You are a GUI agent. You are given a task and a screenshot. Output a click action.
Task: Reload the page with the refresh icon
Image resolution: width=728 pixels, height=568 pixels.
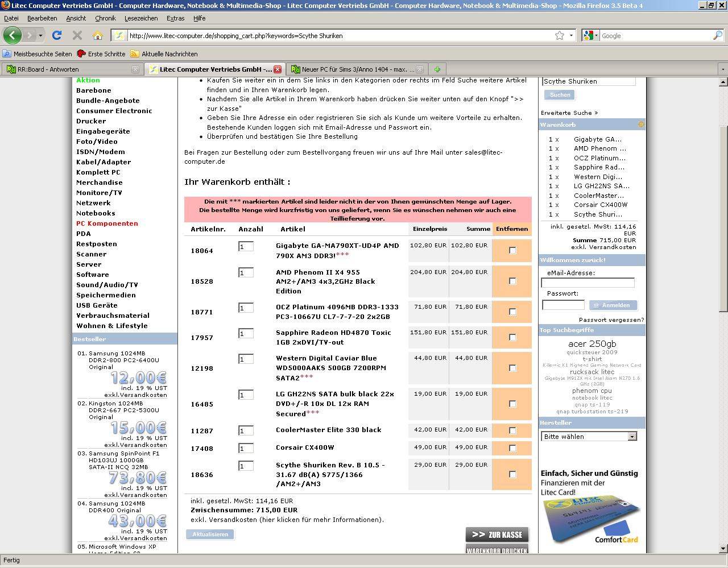coord(57,35)
